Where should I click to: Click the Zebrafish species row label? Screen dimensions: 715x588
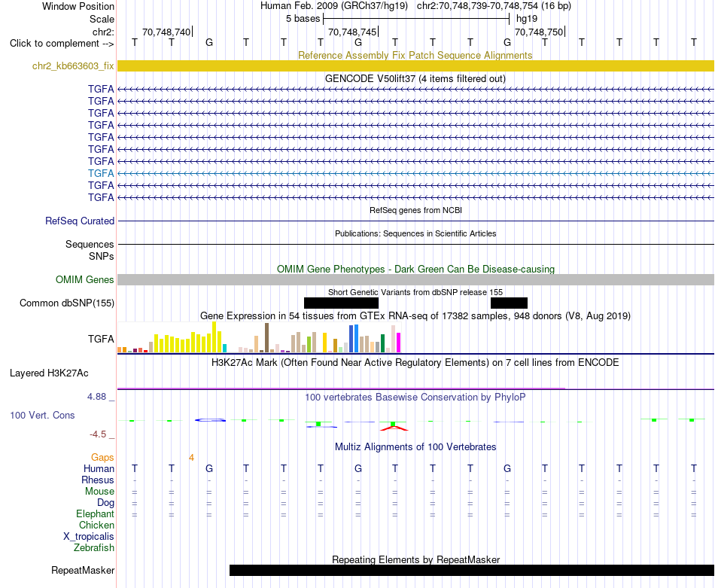tap(94, 547)
